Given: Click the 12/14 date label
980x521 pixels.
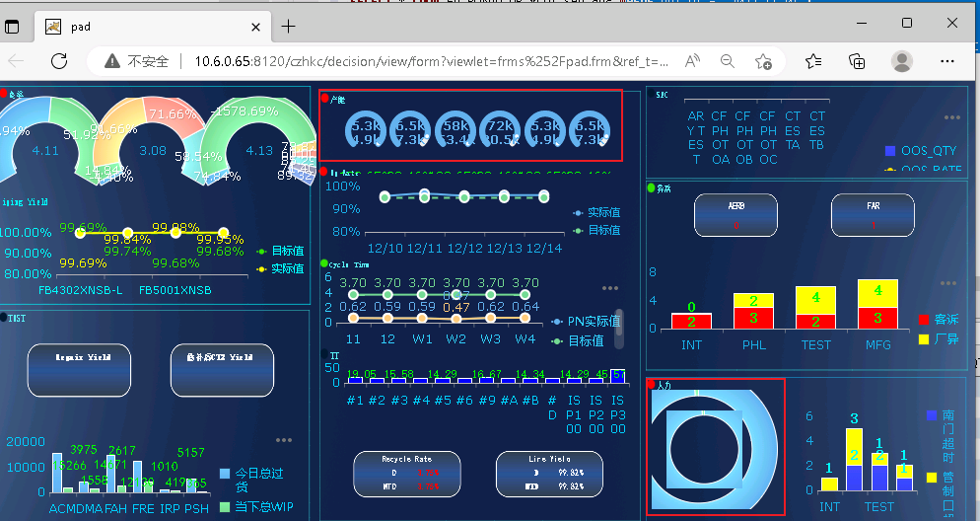Looking at the screenshot, I should [x=544, y=249].
